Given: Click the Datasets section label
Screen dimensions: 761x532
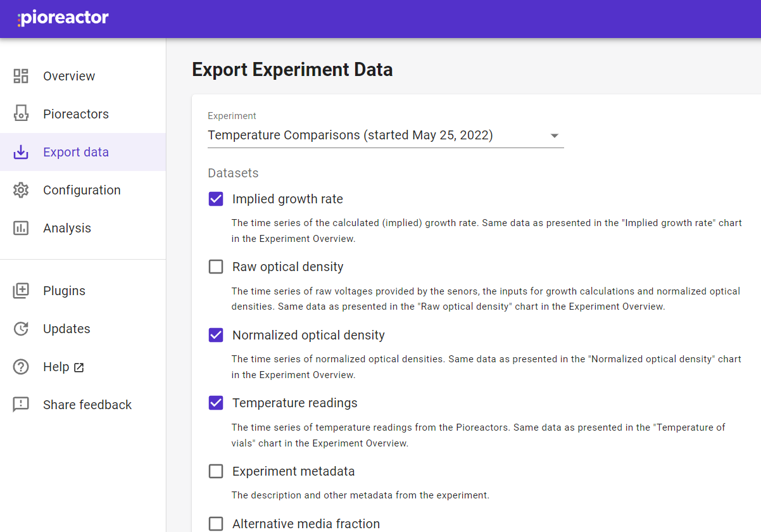Looking at the screenshot, I should click(233, 173).
